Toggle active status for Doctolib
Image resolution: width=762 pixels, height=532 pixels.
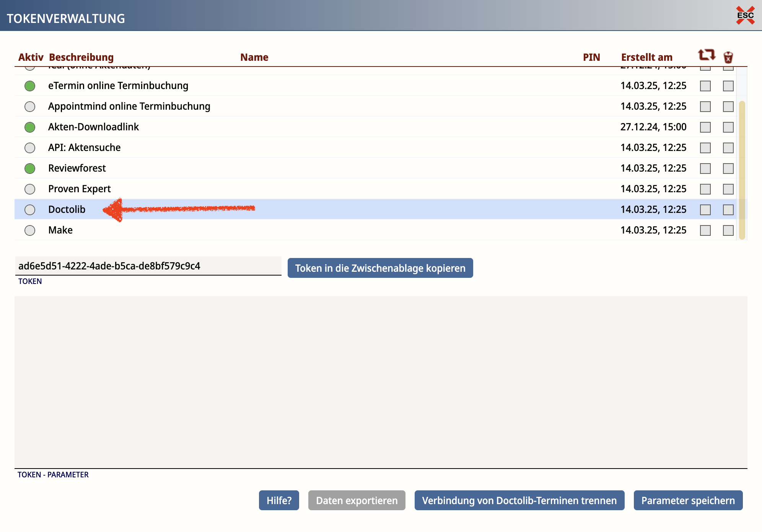coord(30,210)
